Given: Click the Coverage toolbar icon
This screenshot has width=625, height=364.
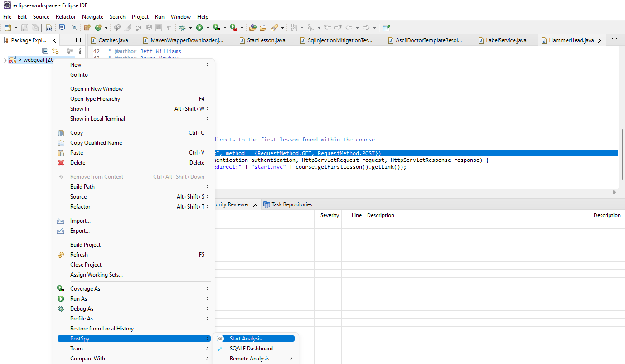Looking at the screenshot, I should coord(216,28).
